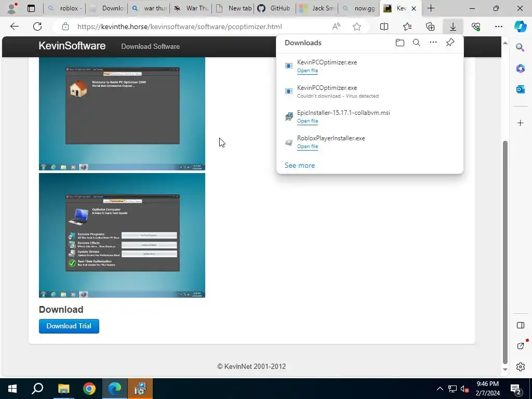Open sidebar settings gear icon

click(520, 367)
